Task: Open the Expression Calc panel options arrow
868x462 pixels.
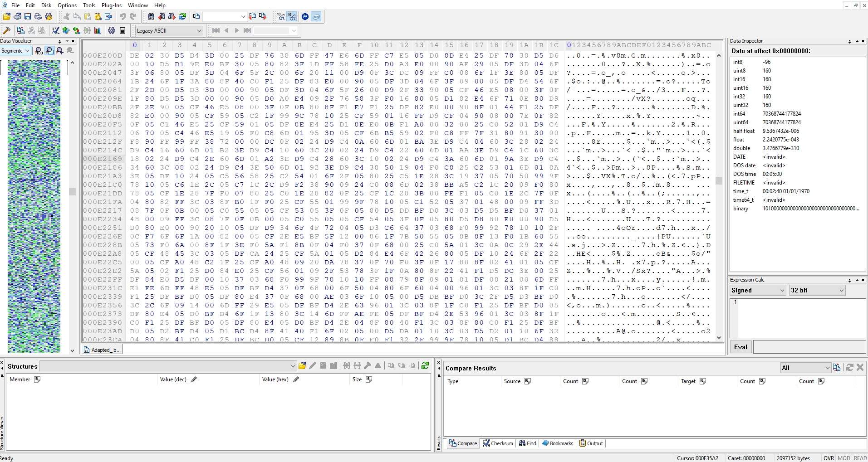Action: 857,280
